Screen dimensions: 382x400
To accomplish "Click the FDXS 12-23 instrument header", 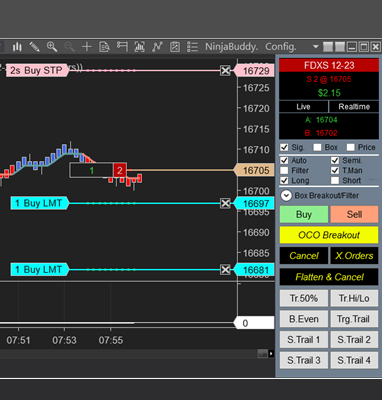I will point(329,65).
